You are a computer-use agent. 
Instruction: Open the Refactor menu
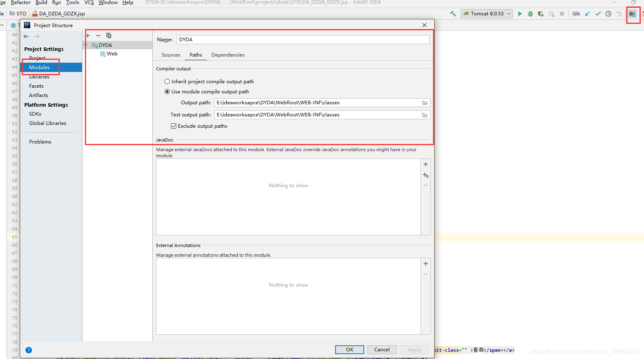21,2
